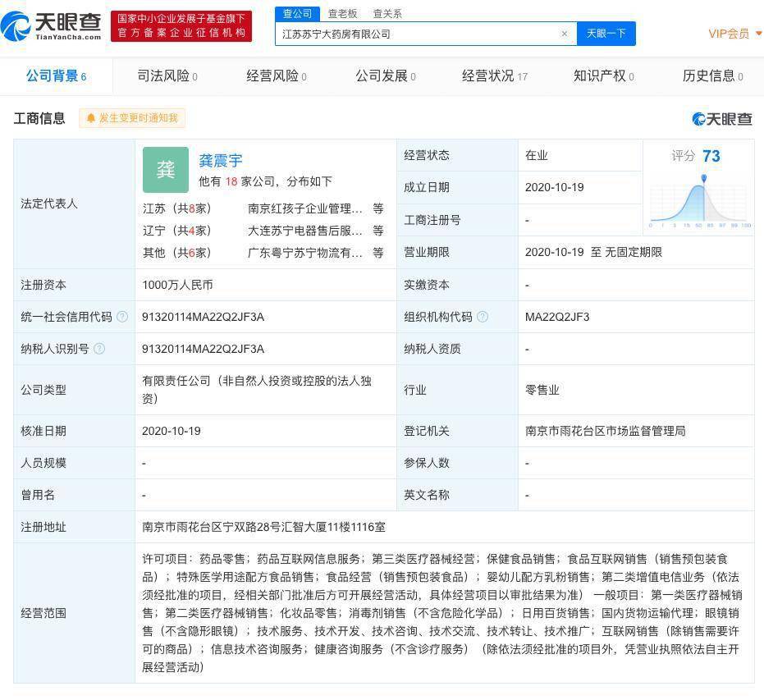
Task: Click the 经营状态 value 在业
Action: coord(537,155)
